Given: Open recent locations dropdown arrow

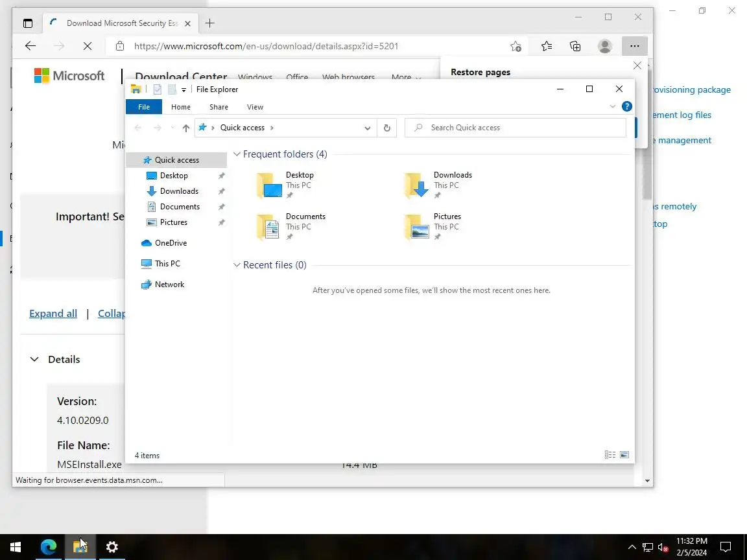Looking at the screenshot, I should (x=172, y=128).
